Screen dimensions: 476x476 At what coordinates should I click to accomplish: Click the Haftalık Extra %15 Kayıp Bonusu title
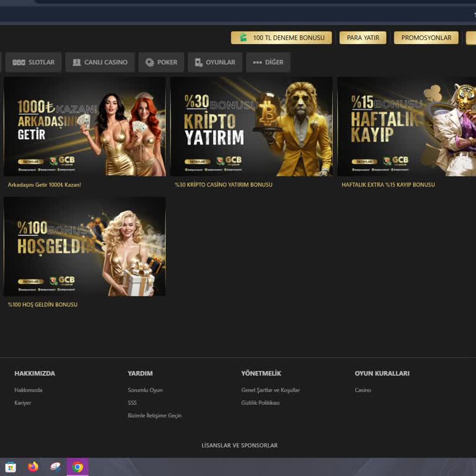(388, 185)
